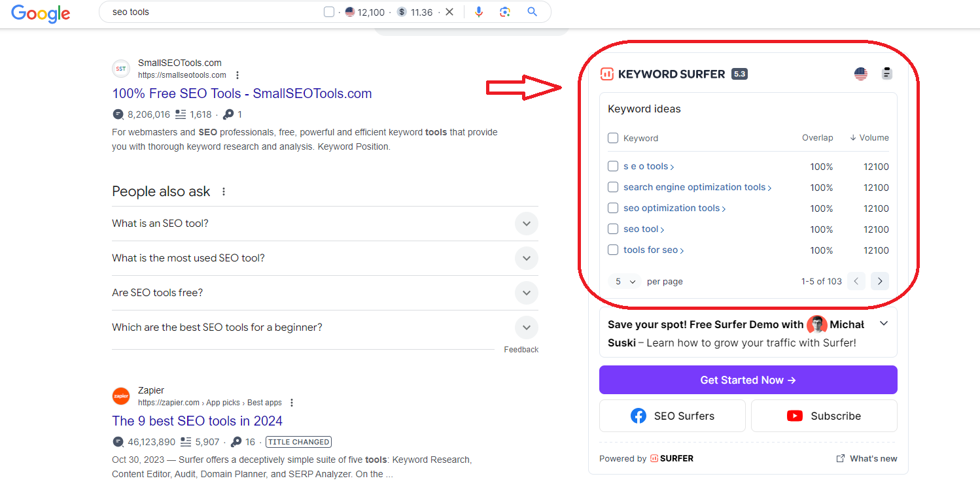Click the TITLE CHANGED badge
Image resolution: width=980 pixels, height=504 pixels.
[299, 442]
